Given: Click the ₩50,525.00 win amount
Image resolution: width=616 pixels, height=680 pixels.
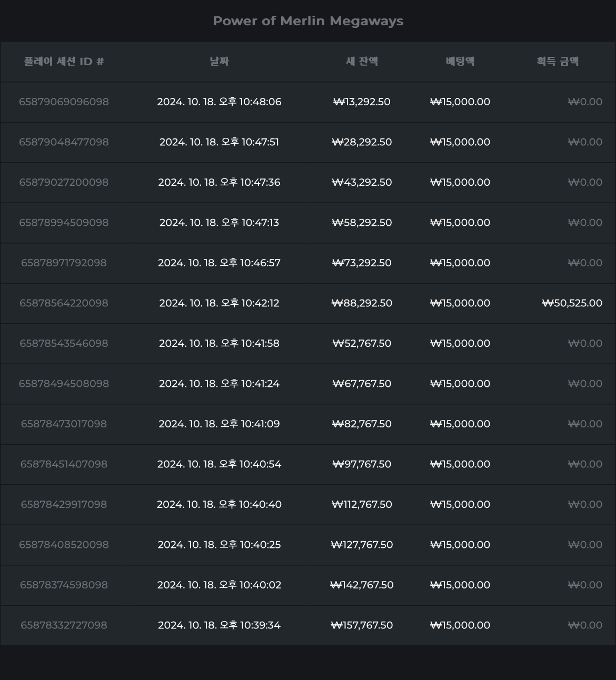Looking at the screenshot, I should coord(572,303).
